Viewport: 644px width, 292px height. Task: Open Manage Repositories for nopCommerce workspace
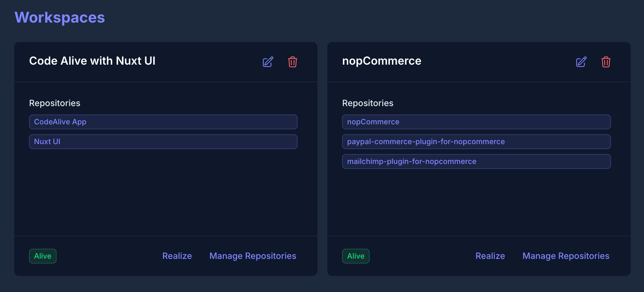pos(566,256)
